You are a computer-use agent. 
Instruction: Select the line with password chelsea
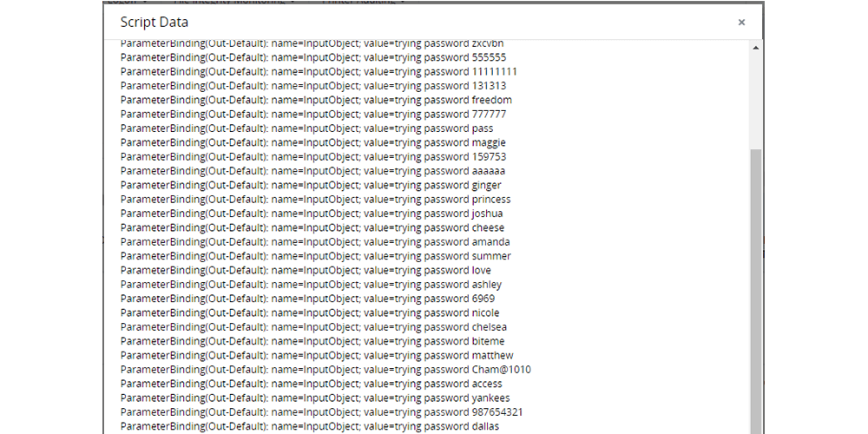314,327
